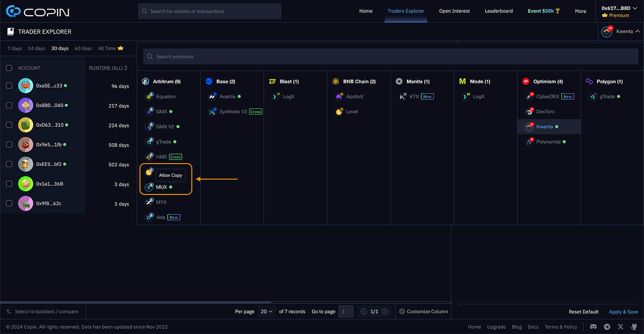Select the Vela protocol icon
This screenshot has height=334, width=644.
(x=149, y=217)
